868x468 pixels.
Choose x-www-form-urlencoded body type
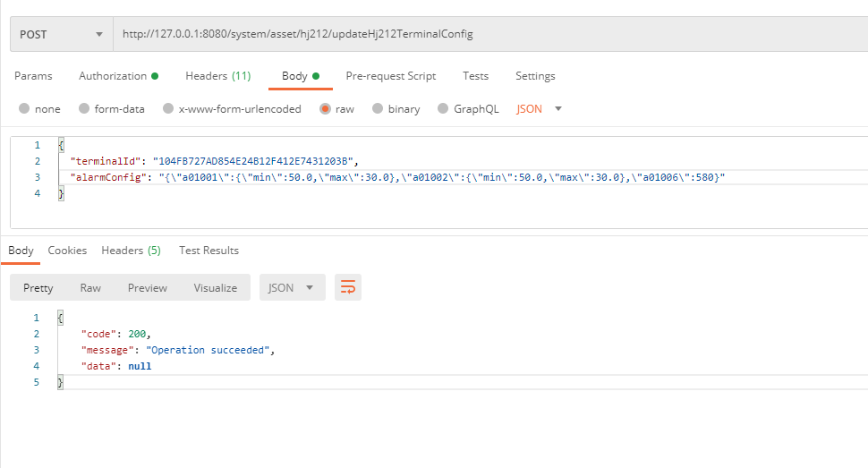point(168,109)
